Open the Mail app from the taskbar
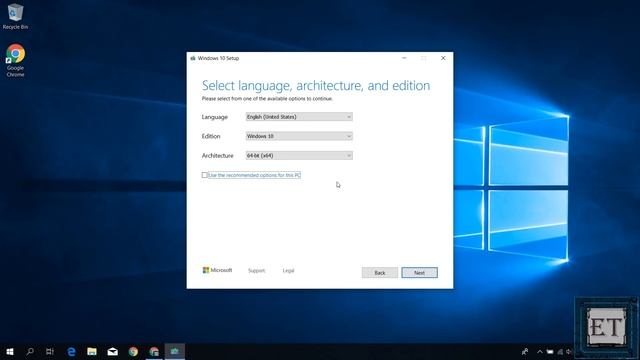 click(113, 351)
